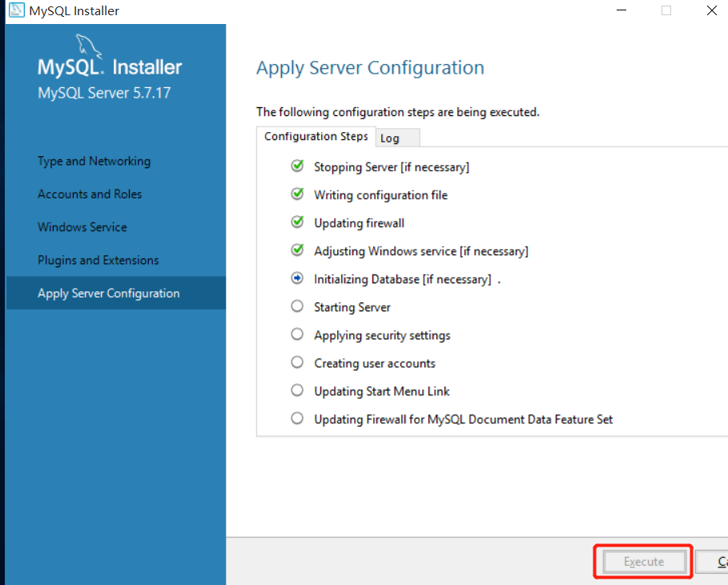728x585 pixels.
Task: Maximize the MySQL Installer window
Action: [666, 10]
